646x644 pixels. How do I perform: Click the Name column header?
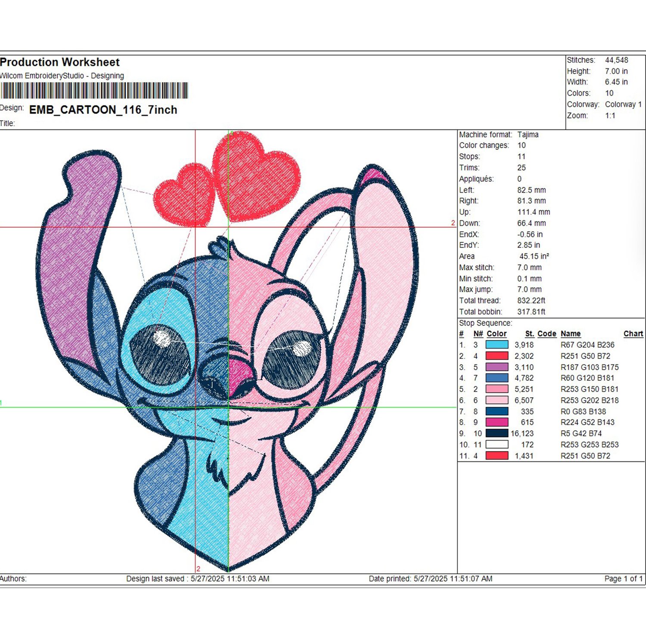[571, 334]
